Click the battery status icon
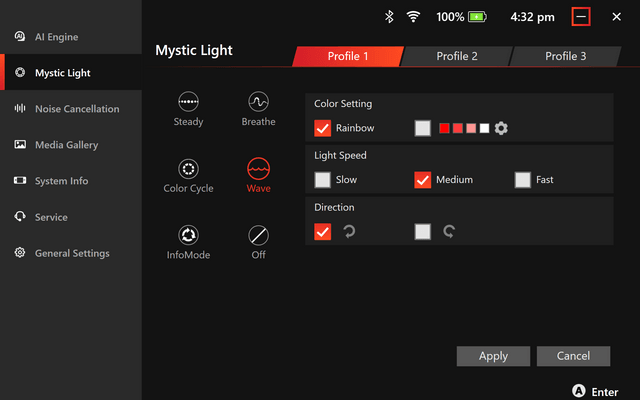This screenshot has height=400, width=640. pos(477,17)
